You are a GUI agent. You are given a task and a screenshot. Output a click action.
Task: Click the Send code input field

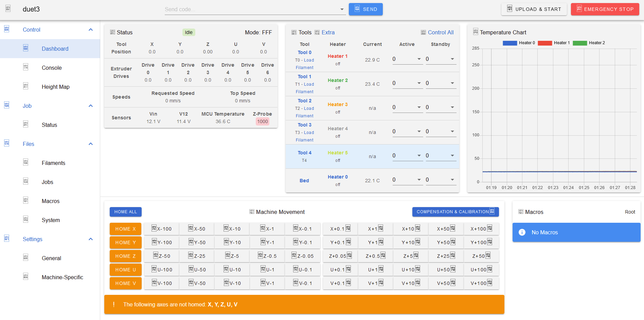coord(251,9)
